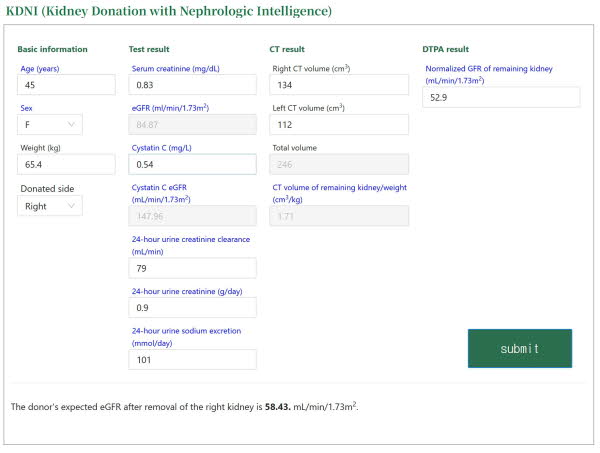600x453 pixels.
Task: Click the KDNI page title heading
Action: point(170,12)
